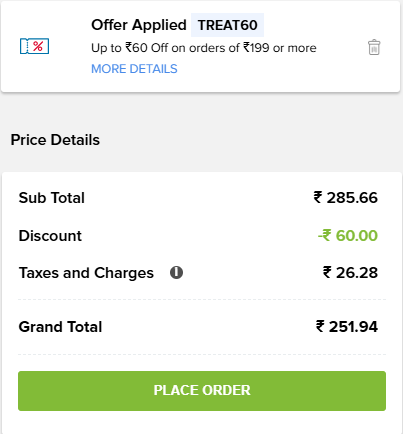Click the coupon percent voucher icon

point(34,46)
